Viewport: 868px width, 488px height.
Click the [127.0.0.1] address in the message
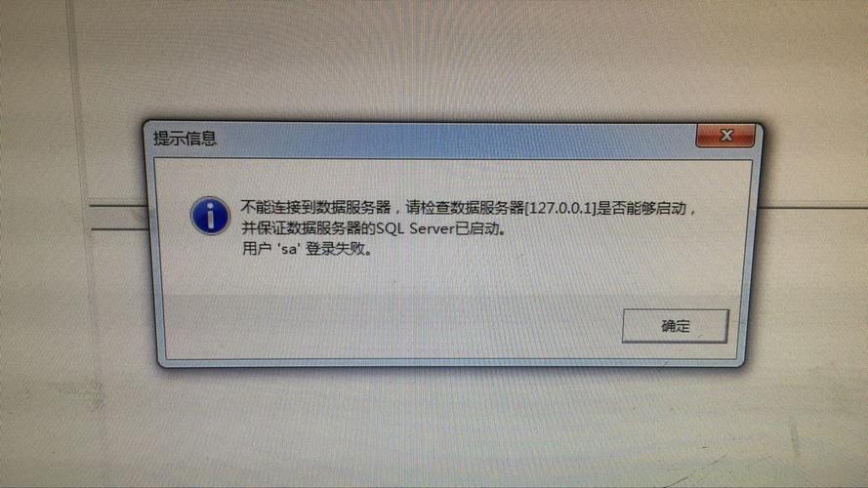560,209
